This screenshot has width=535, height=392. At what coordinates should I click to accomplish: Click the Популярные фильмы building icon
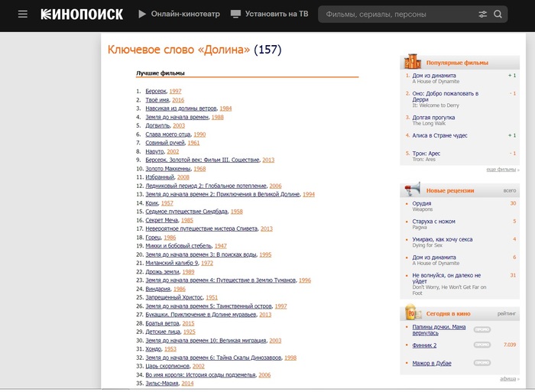click(413, 62)
